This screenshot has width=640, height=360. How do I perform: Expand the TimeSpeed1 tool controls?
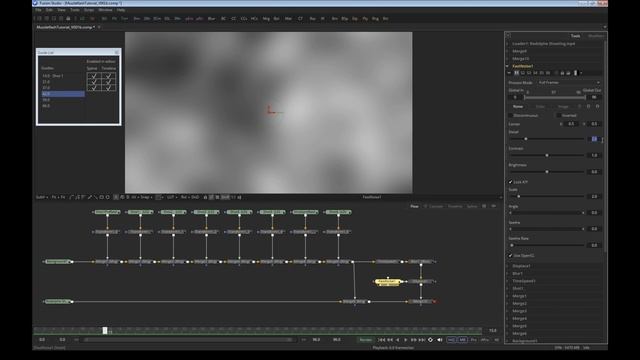click(507, 281)
